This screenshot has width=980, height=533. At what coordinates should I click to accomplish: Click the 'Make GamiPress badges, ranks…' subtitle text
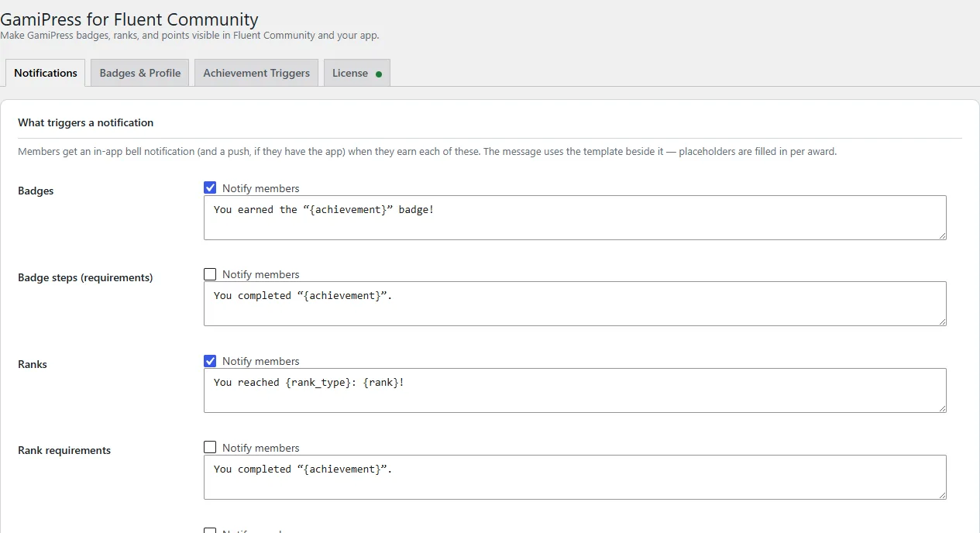pyautogui.click(x=190, y=36)
